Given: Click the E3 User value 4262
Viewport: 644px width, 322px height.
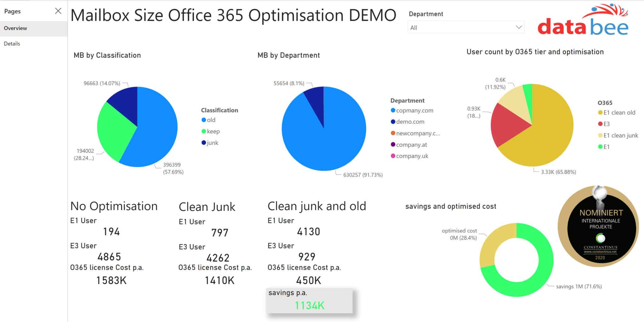Looking at the screenshot, I should (218, 258).
